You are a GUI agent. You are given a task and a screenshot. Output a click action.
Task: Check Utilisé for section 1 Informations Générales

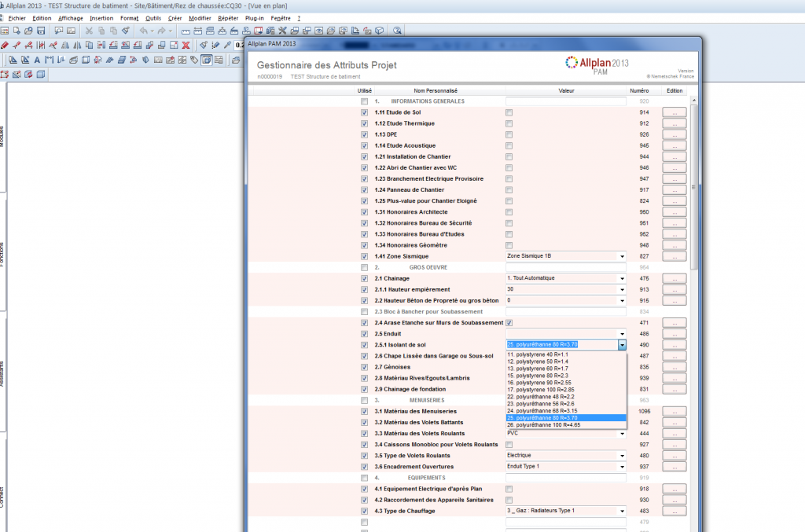[x=365, y=101]
